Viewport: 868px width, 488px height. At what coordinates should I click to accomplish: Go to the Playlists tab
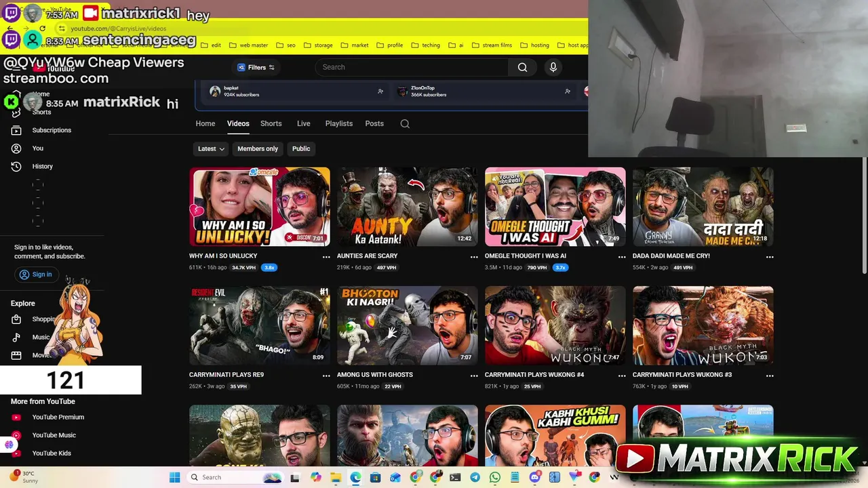[339, 123]
